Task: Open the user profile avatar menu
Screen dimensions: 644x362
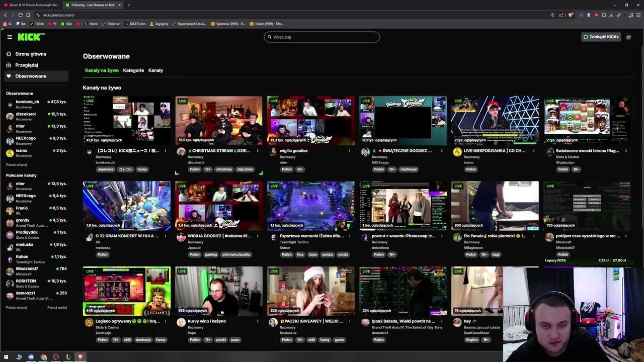Action: point(628,37)
